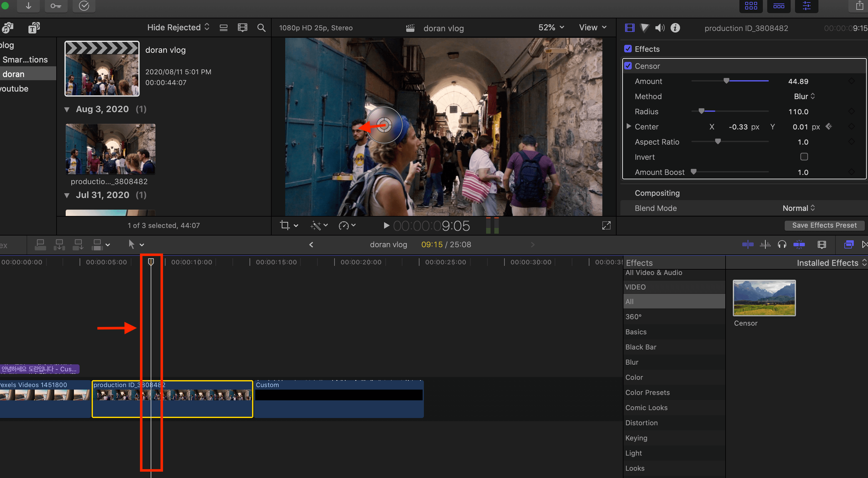Expand the Center parameter disclosure triangle
The width and height of the screenshot is (868, 478).
pyautogui.click(x=629, y=126)
